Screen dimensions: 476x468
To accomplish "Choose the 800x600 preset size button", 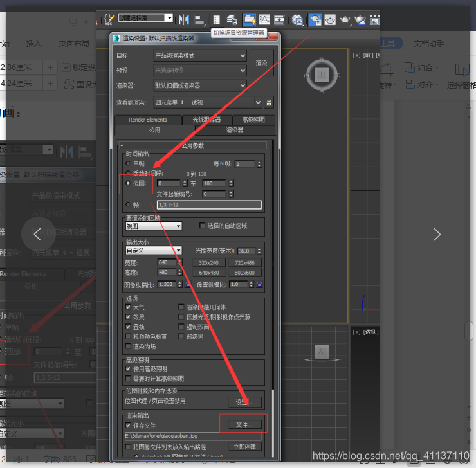I will coord(244,273).
